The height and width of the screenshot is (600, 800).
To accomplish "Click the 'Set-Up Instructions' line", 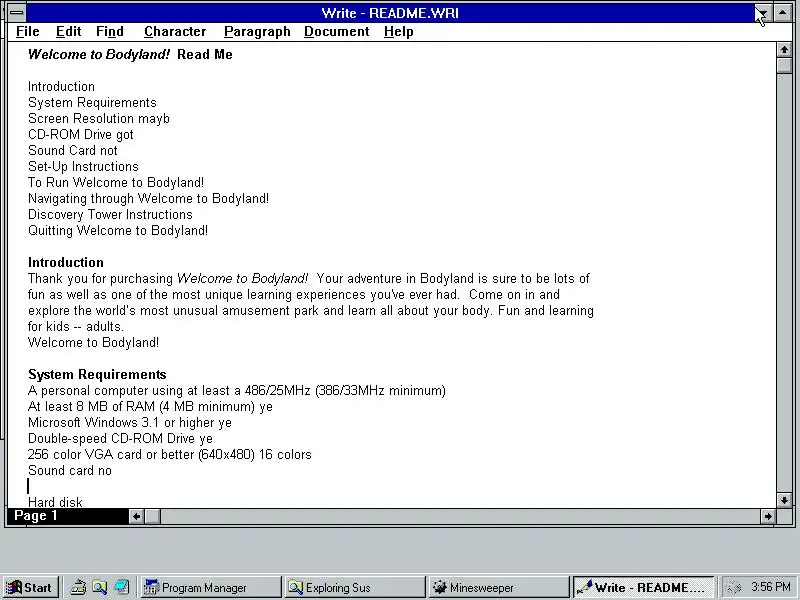I will [83, 167].
